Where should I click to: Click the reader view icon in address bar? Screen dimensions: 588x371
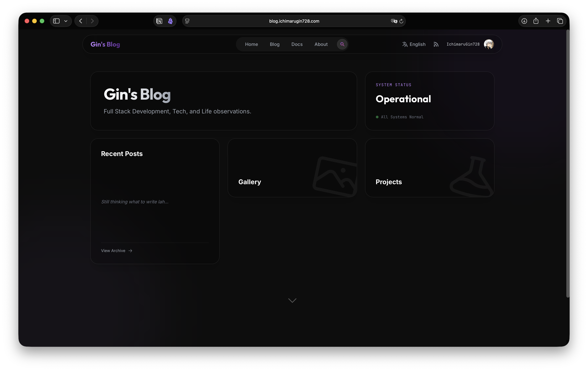click(x=187, y=21)
